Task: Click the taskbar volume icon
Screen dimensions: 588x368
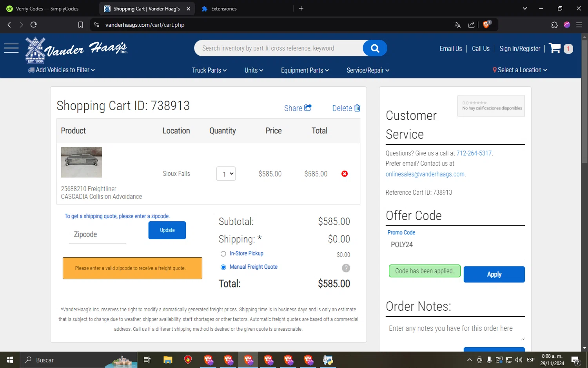Action: 519,360
